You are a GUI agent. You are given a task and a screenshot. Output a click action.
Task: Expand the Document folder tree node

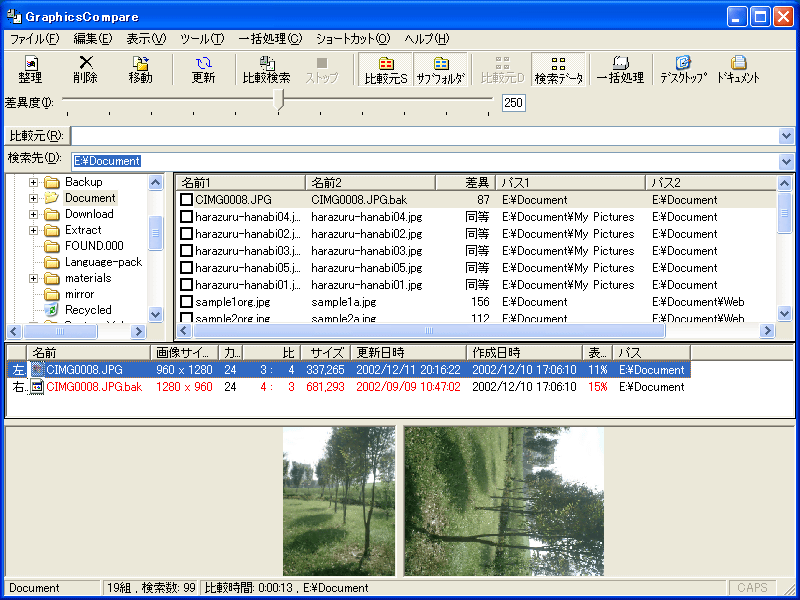(x=33, y=198)
